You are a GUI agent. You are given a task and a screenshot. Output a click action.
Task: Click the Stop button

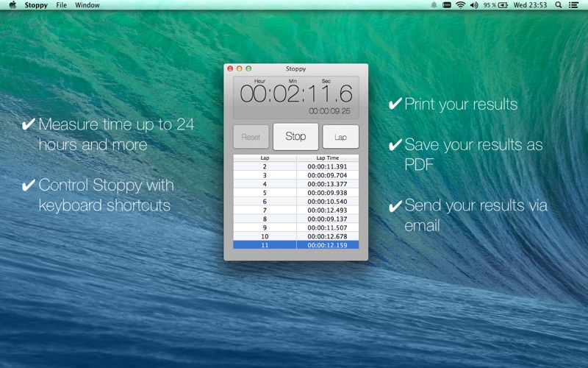tap(295, 136)
